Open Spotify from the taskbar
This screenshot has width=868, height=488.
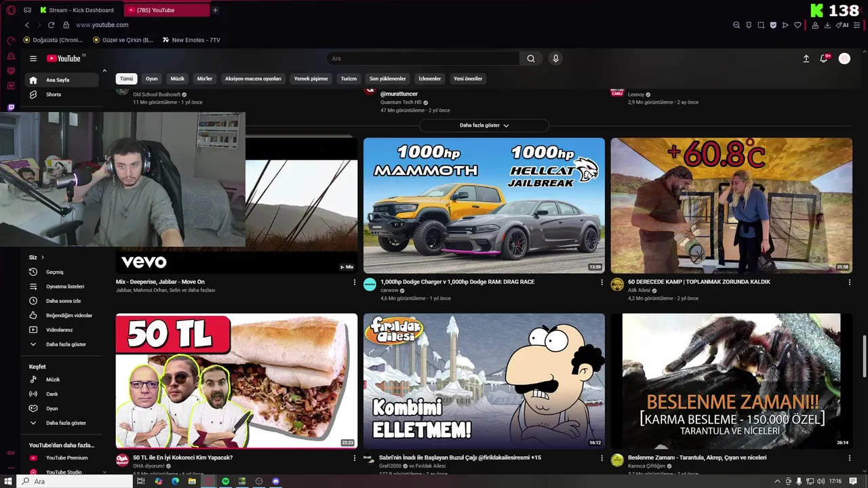tap(225, 481)
